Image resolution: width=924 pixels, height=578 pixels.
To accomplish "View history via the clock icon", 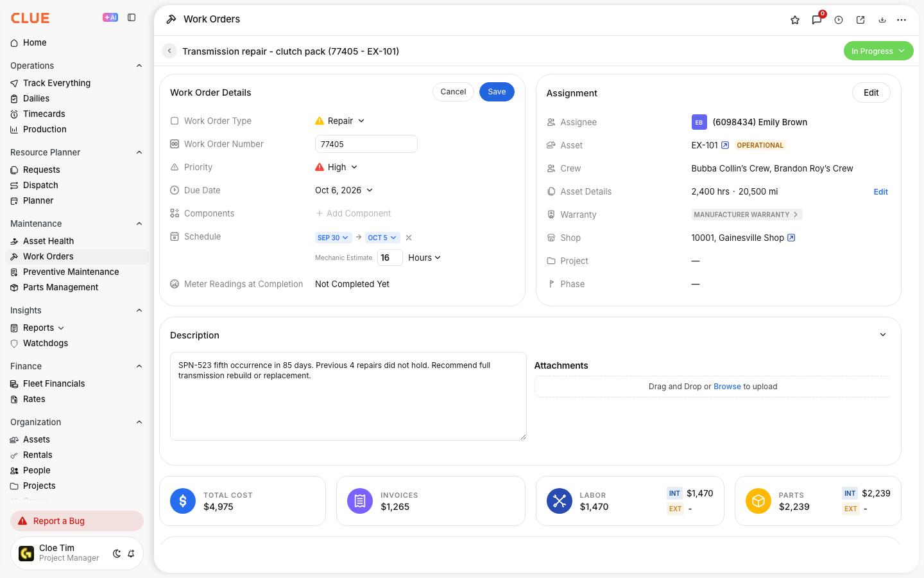I will (839, 20).
